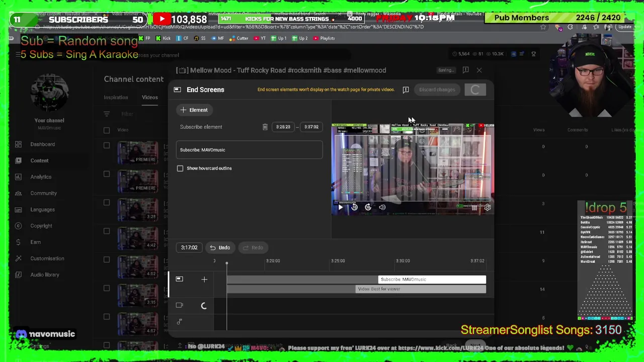The width and height of the screenshot is (644, 362).
Task: Select the video track camera icon
Action: (179, 305)
